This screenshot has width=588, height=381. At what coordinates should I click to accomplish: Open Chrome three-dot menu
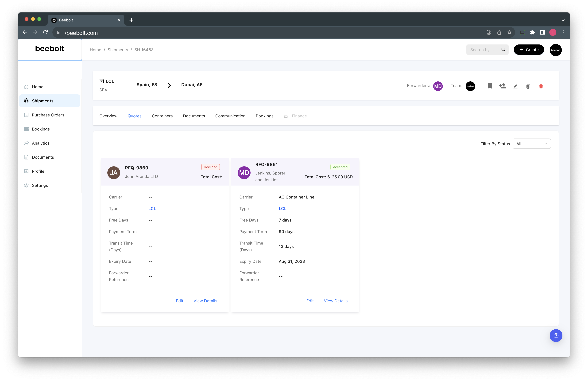[x=563, y=32]
